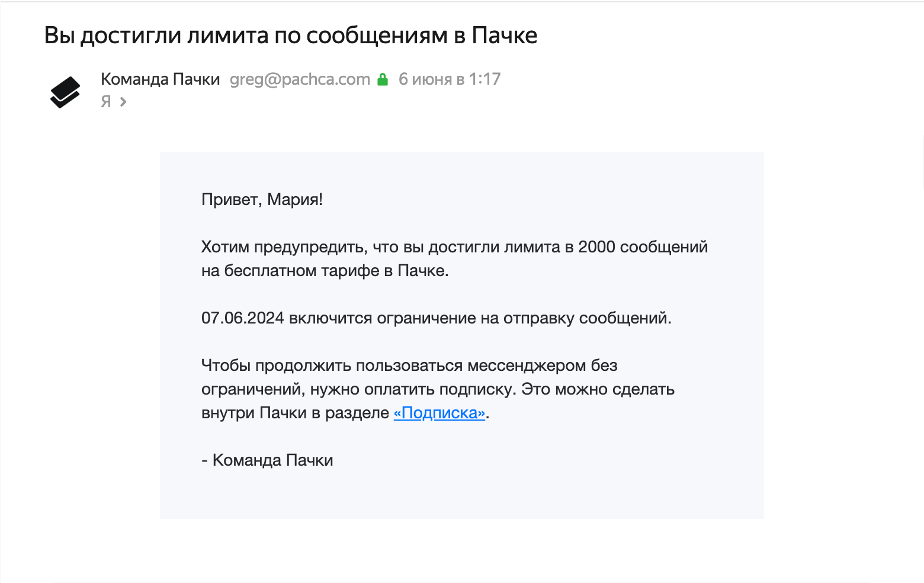Click the line starting Хотим предупредить
Image resolution: width=924 pixels, height=583 pixels.
(x=454, y=247)
